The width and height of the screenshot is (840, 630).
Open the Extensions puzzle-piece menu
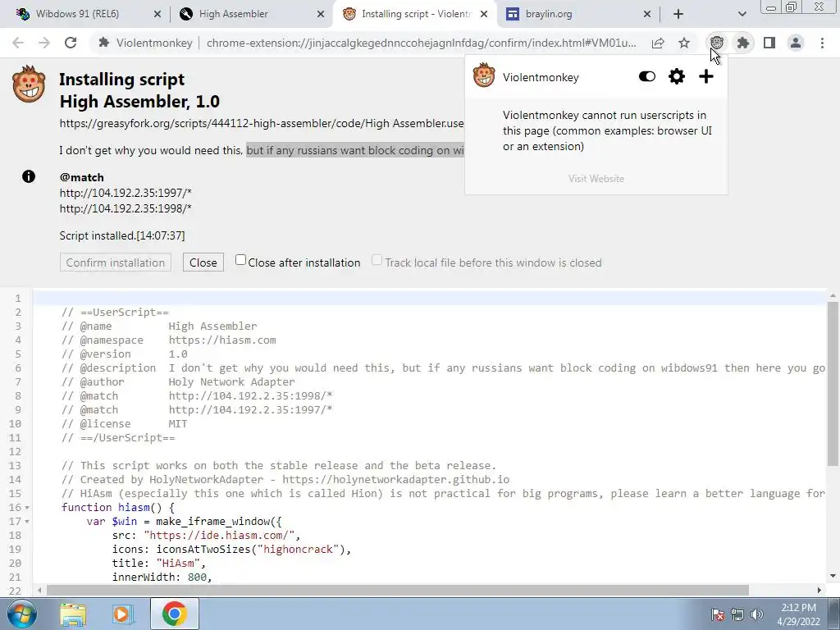(742, 43)
